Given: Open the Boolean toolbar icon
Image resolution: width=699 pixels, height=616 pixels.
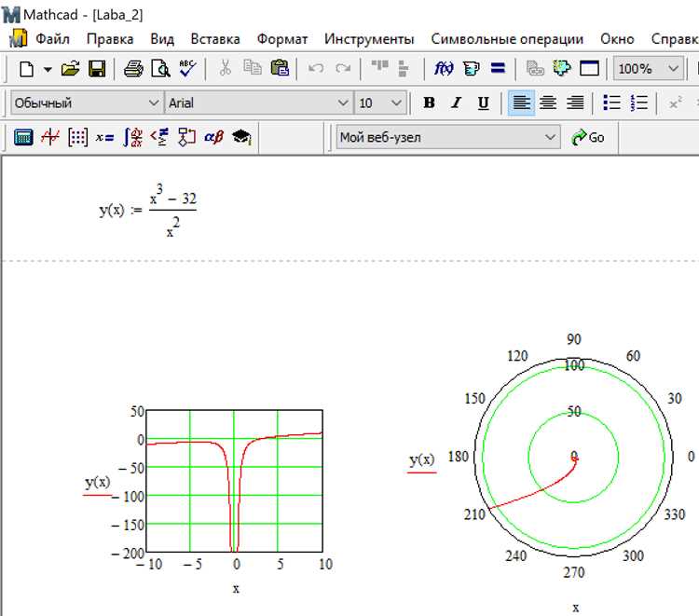Looking at the screenshot, I should [x=159, y=137].
